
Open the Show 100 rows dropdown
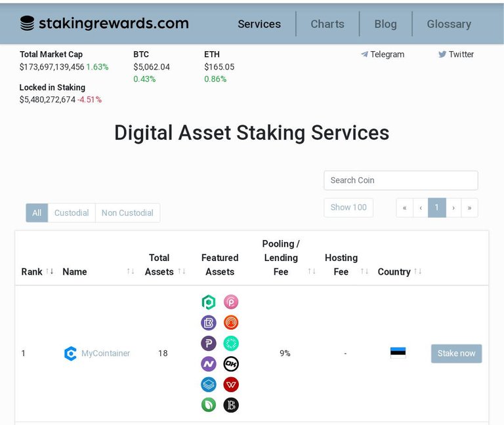tap(348, 207)
